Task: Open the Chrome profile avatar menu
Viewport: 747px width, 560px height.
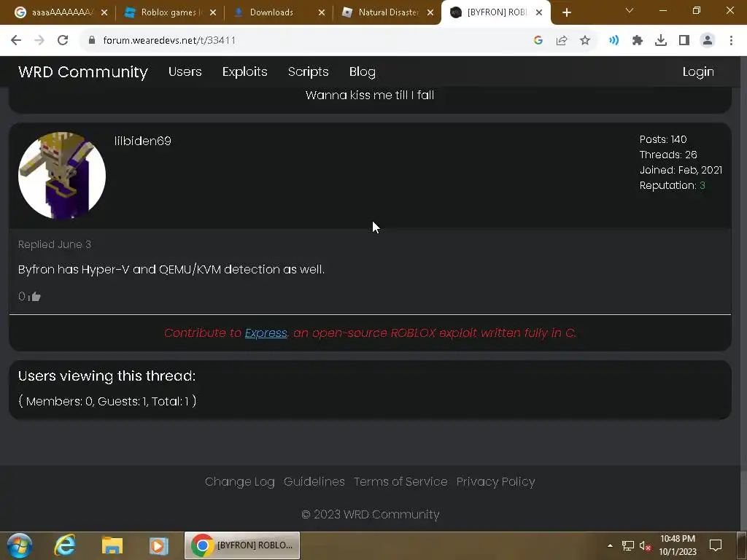Action: tap(708, 41)
